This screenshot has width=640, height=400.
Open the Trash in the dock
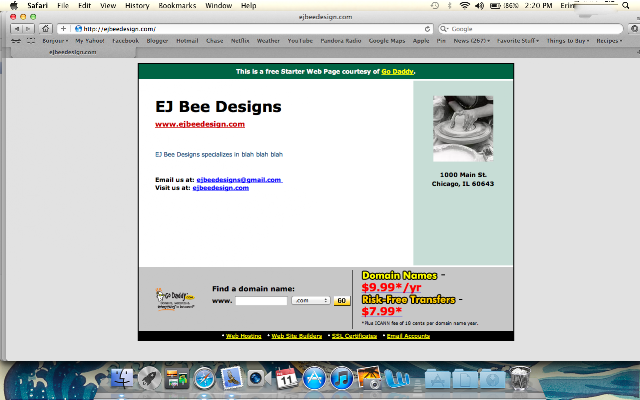(520, 379)
